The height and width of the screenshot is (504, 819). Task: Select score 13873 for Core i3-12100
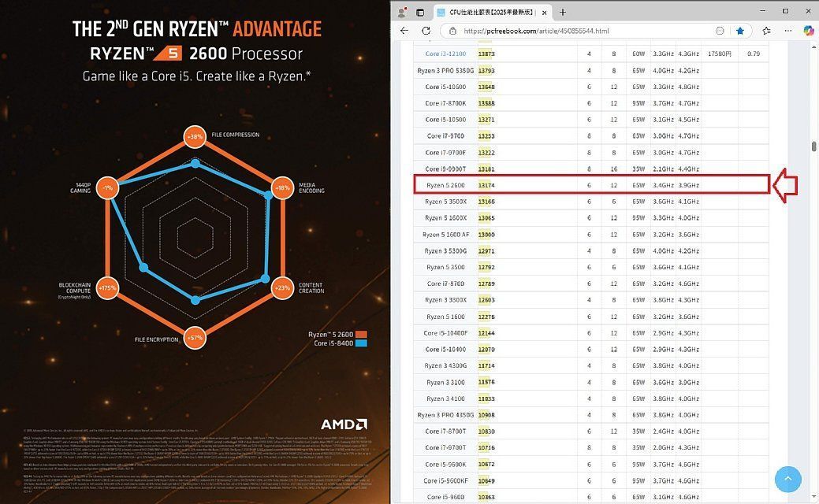(486, 54)
